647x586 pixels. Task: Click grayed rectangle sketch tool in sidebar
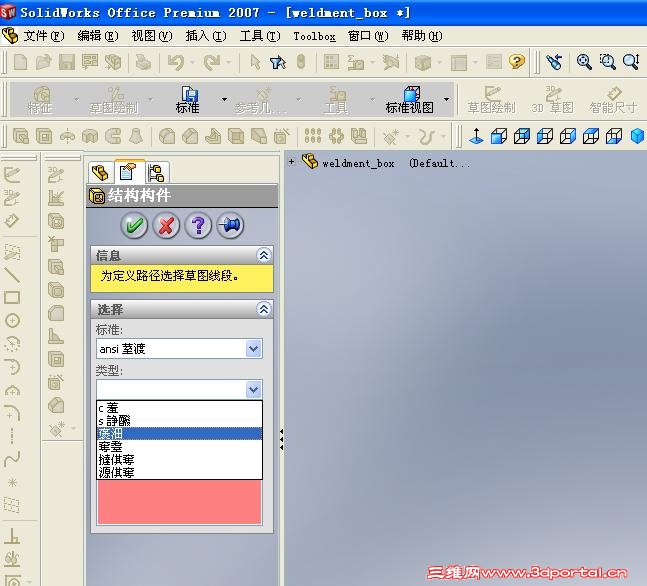(12, 298)
